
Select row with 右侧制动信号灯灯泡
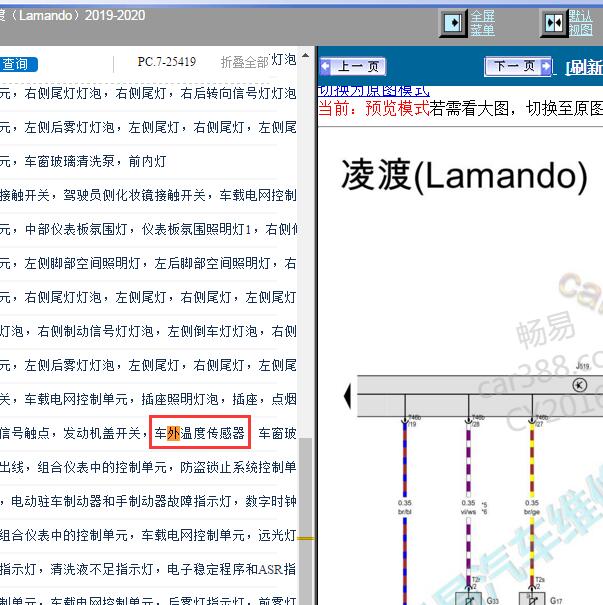(x=148, y=331)
